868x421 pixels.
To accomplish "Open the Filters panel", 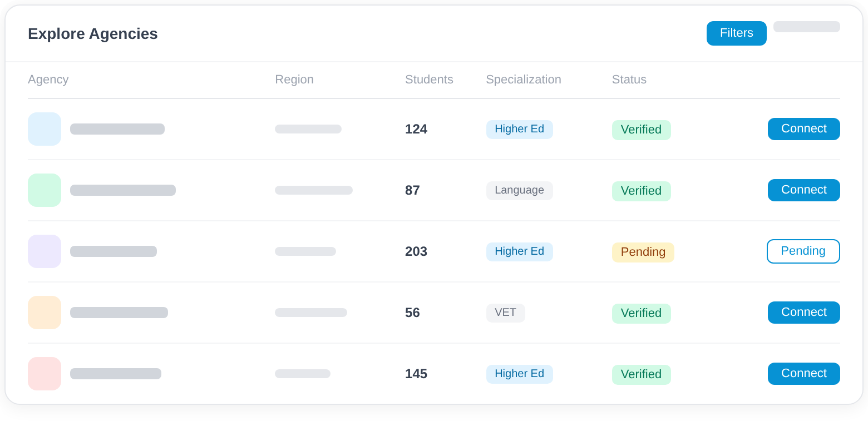I will (736, 33).
